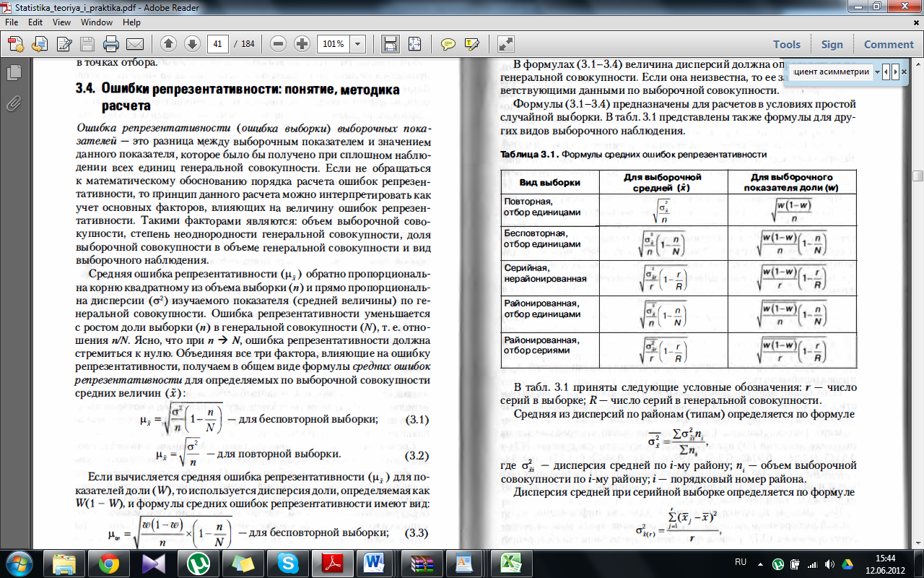Click the zoom in plus button

[302, 43]
